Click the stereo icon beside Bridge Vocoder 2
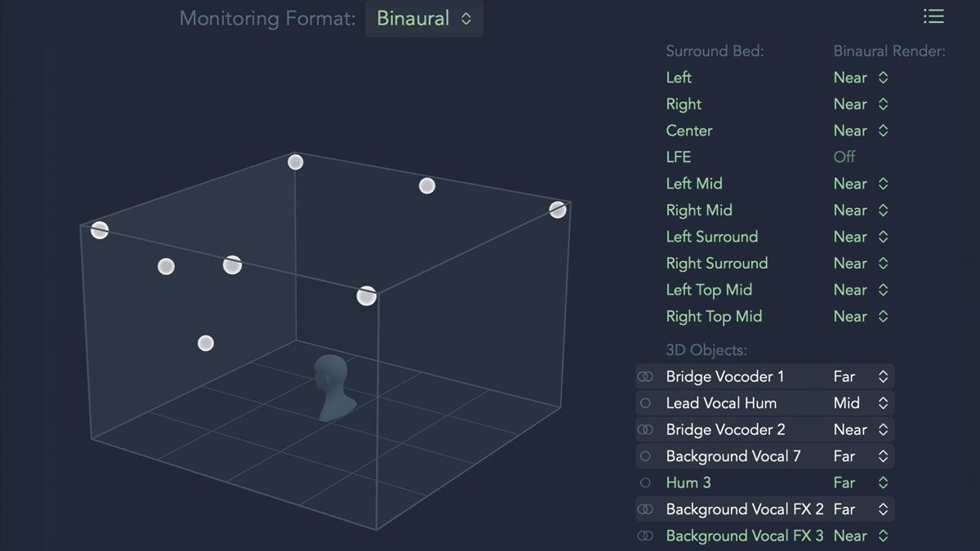 pyautogui.click(x=645, y=429)
